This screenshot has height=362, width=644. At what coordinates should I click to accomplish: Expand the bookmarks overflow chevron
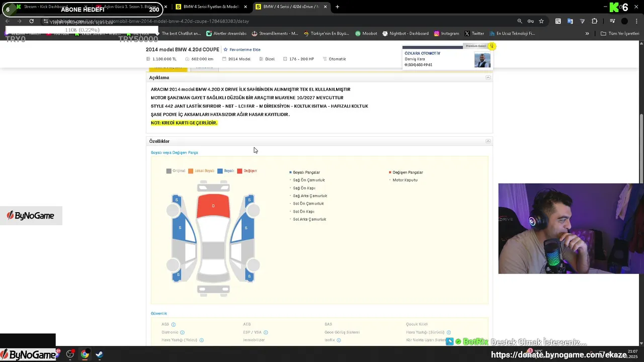click(587, 34)
